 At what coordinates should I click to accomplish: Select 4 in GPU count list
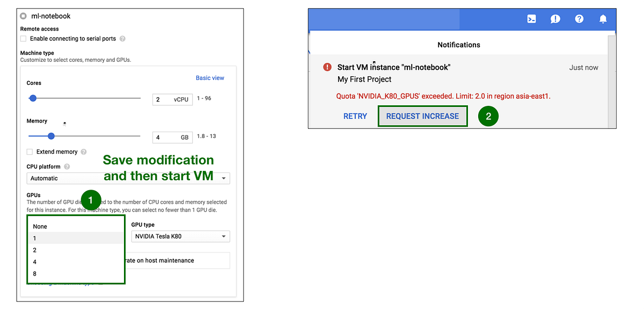coord(76,262)
